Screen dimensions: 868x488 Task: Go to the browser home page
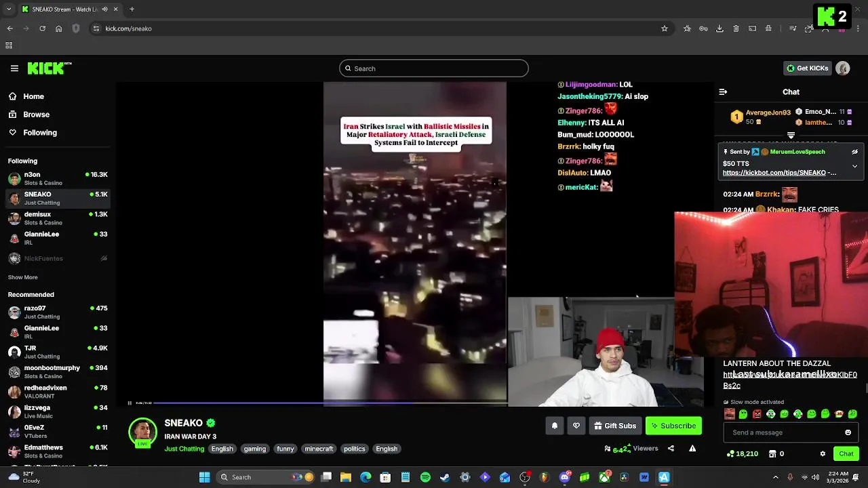click(x=58, y=28)
